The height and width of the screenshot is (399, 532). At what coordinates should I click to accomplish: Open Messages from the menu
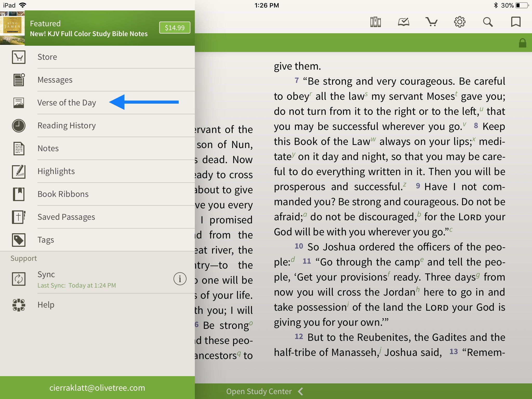pos(97,80)
